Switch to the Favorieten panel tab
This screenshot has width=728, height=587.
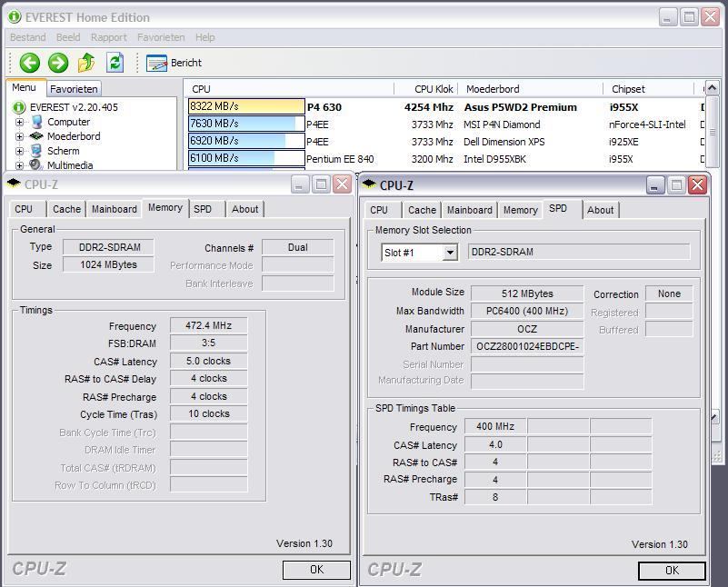74,89
